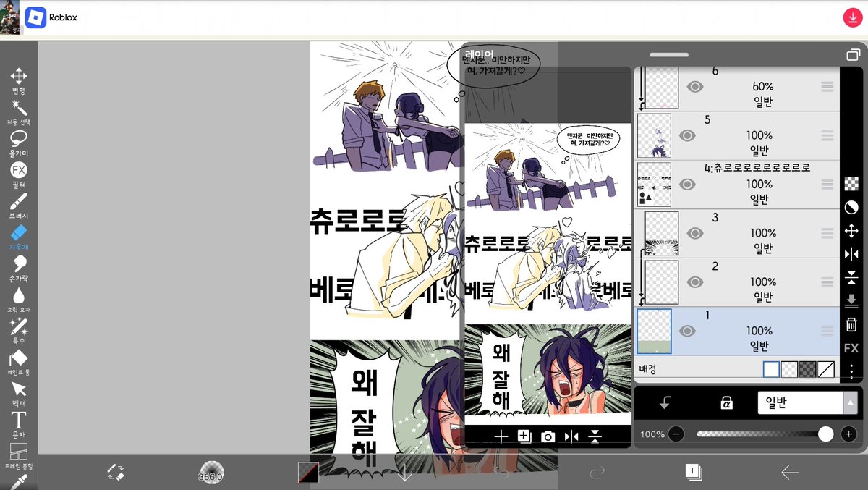Delete layer with the trash icon
868x490 pixels.
point(851,324)
